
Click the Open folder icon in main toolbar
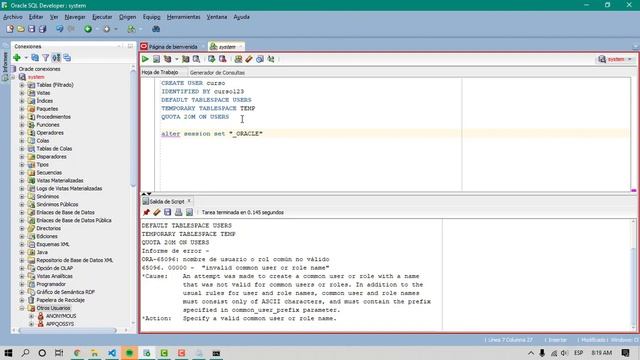(x=20, y=29)
